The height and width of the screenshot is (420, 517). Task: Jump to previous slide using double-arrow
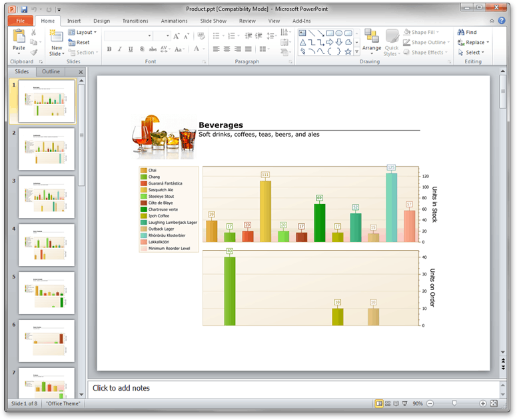[x=503, y=361]
